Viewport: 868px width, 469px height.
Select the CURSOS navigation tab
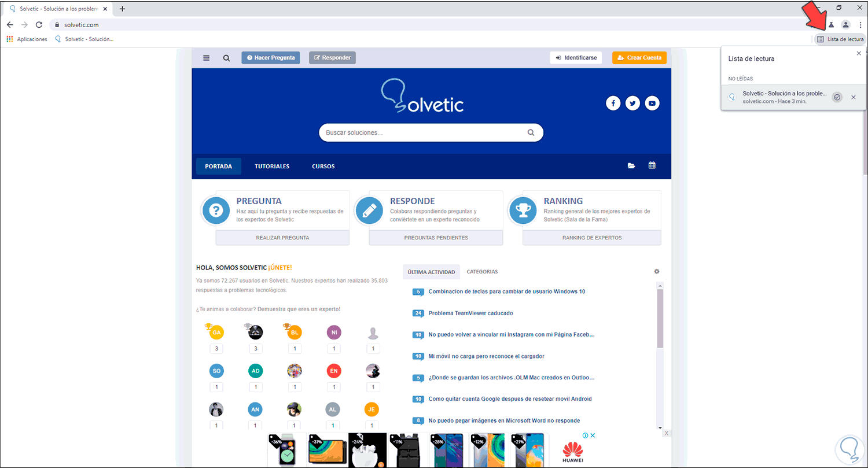pyautogui.click(x=323, y=167)
